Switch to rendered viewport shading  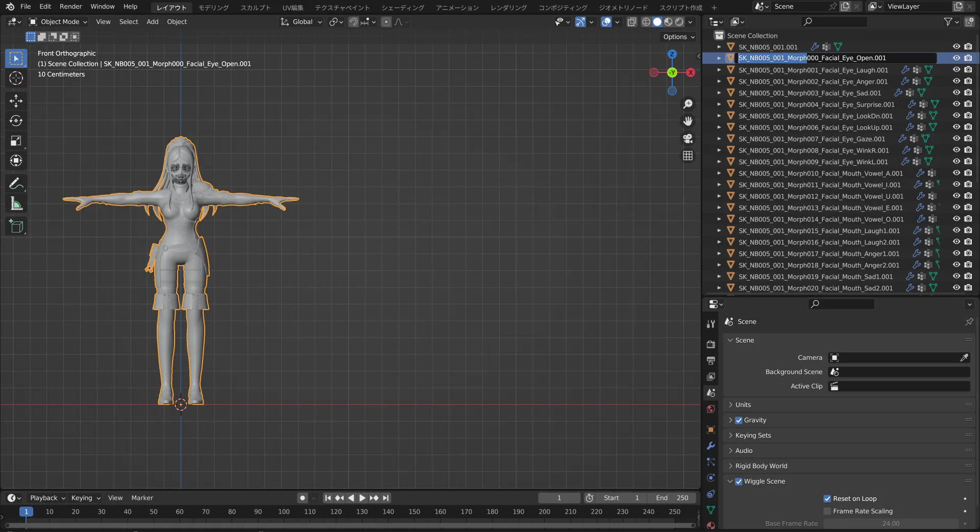pyautogui.click(x=679, y=22)
